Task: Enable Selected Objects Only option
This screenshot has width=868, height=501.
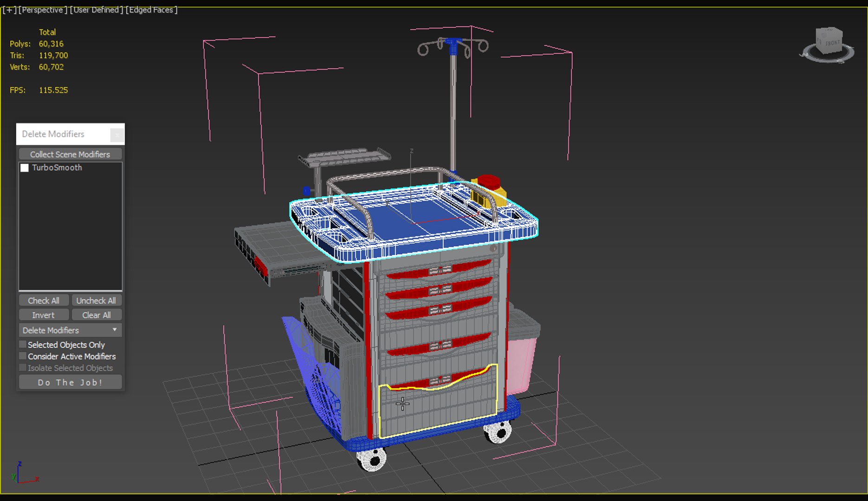Action: [23, 345]
